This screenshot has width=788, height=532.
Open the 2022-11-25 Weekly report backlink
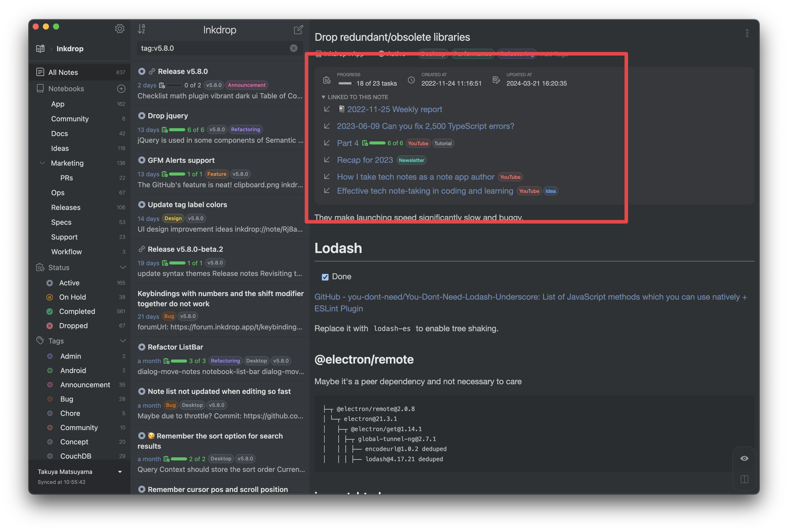point(394,109)
